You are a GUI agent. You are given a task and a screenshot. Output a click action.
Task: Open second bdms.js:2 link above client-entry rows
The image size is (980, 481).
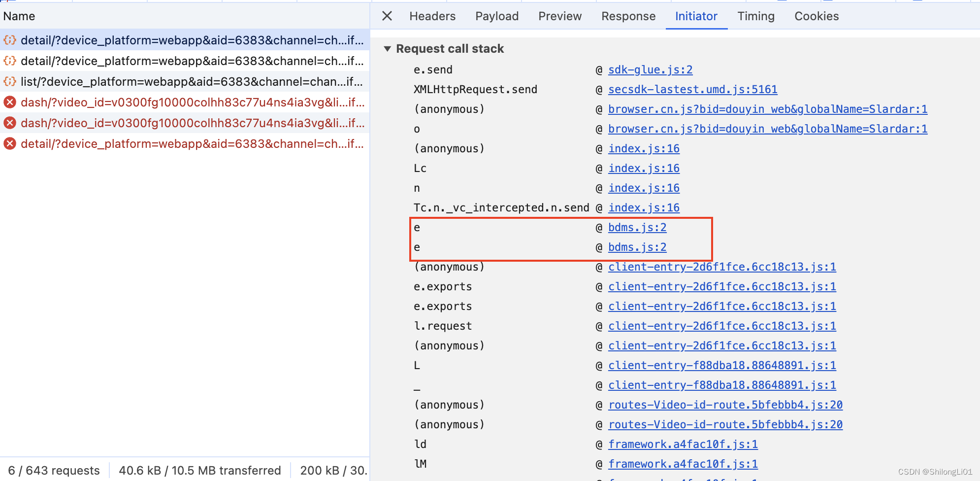pyautogui.click(x=637, y=247)
